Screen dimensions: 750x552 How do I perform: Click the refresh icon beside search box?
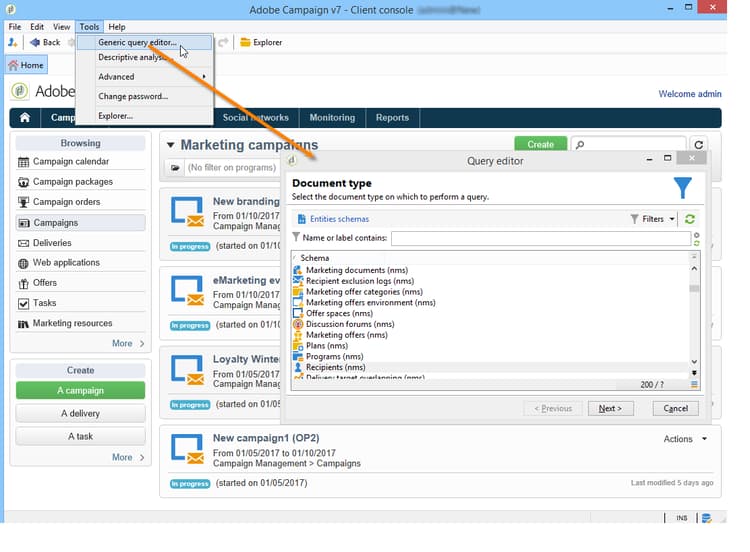click(x=698, y=145)
